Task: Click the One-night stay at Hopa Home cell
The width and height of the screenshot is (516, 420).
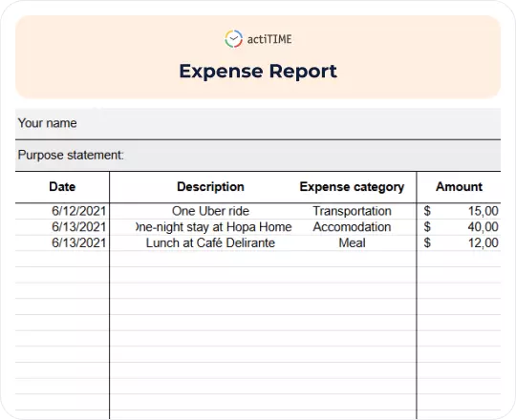Action: click(214, 227)
